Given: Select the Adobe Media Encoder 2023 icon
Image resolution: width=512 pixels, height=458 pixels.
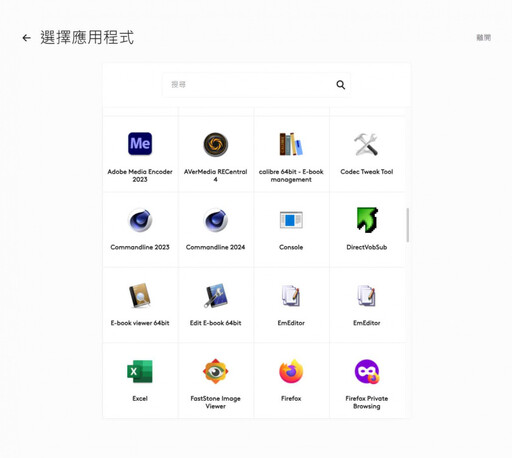Looking at the screenshot, I should click(x=140, y=144).
